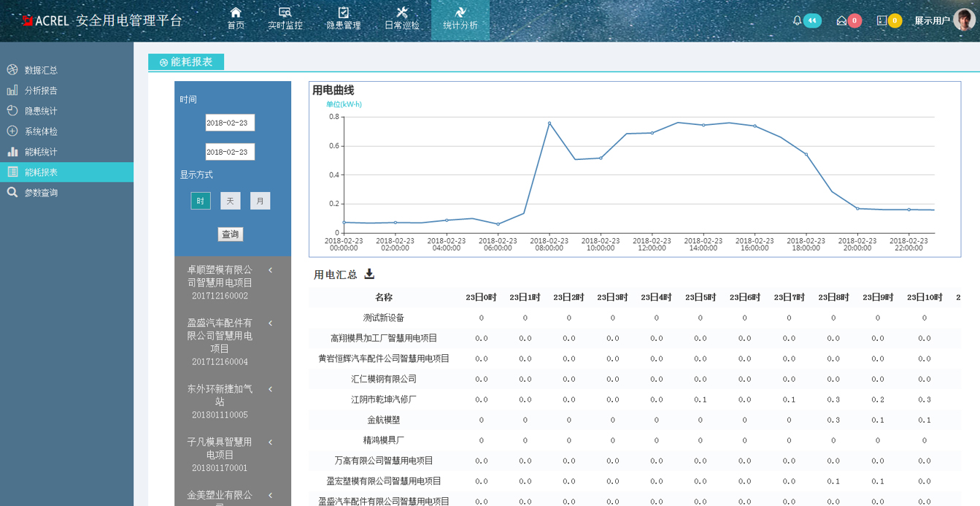The height and width of the screenshot is (506, 980).
Task: Click the 参数查询 magnifier icon
Action: (x=13, y=192)
